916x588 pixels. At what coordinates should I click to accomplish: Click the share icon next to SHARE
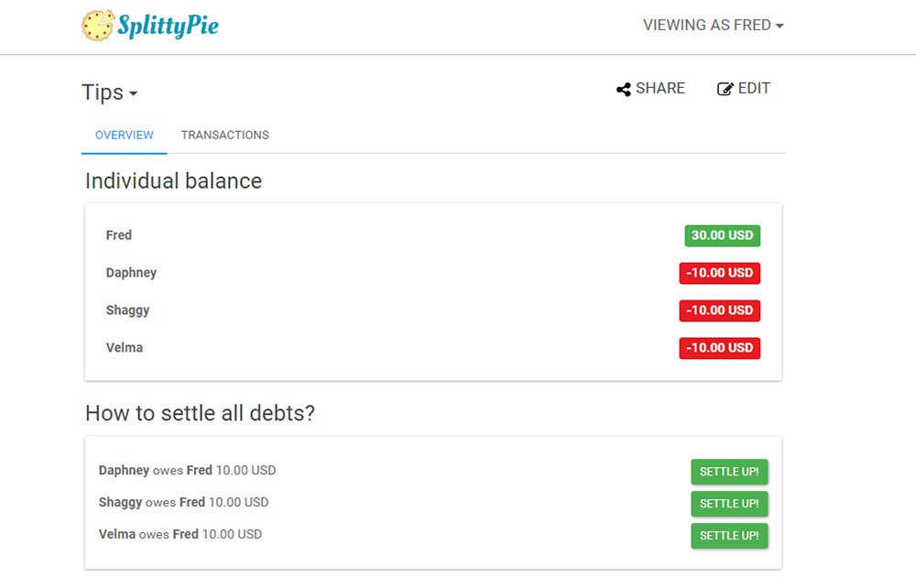click(x=623, y=90)
